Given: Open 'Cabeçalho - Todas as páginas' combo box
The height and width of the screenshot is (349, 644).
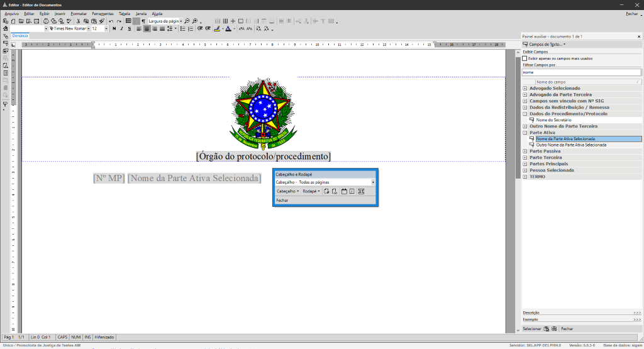Looking at the screenshot, I should [x=325, y=182].
